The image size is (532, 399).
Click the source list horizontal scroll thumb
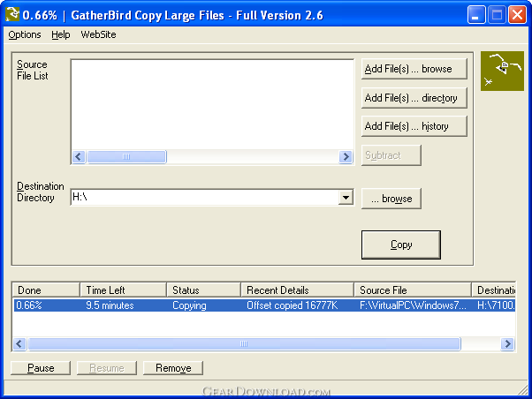tap(126, 156)
